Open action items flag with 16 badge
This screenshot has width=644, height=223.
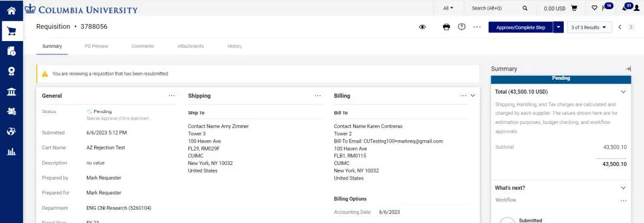[x=607, y=7]
